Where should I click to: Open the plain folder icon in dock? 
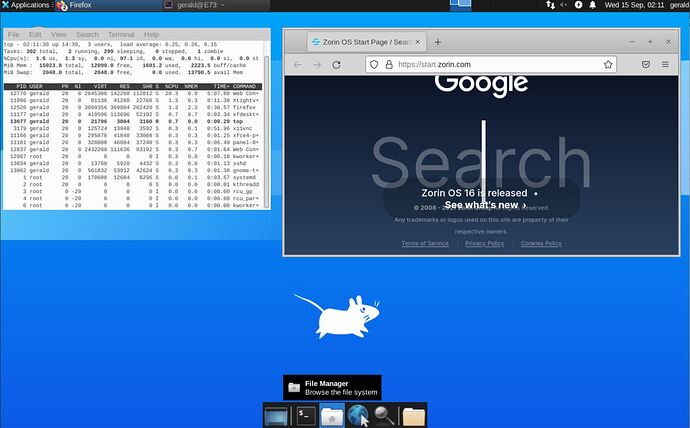(x=414, y=417)
